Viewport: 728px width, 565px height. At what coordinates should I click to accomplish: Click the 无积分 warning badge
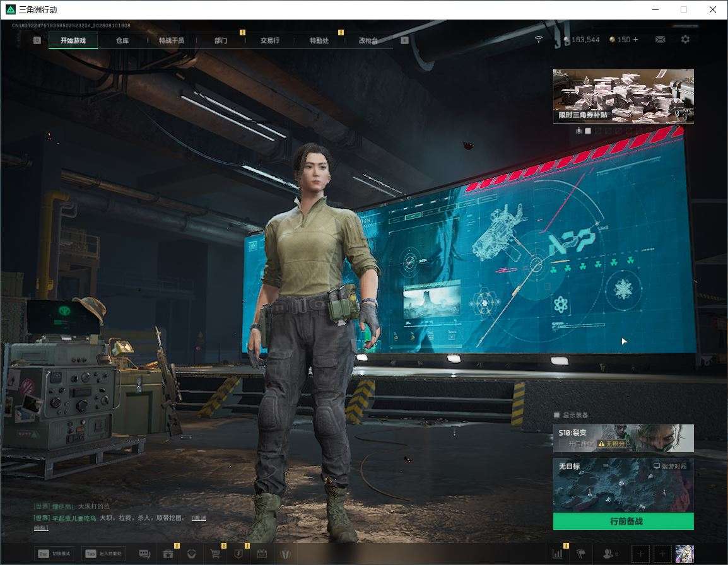611,444
